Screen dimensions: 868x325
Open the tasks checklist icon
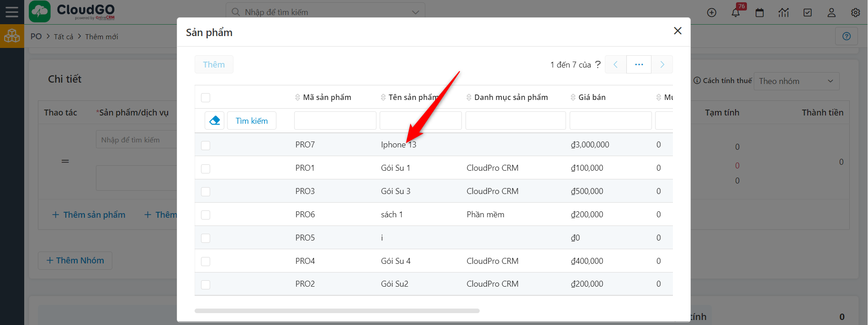tap(807, 13)
